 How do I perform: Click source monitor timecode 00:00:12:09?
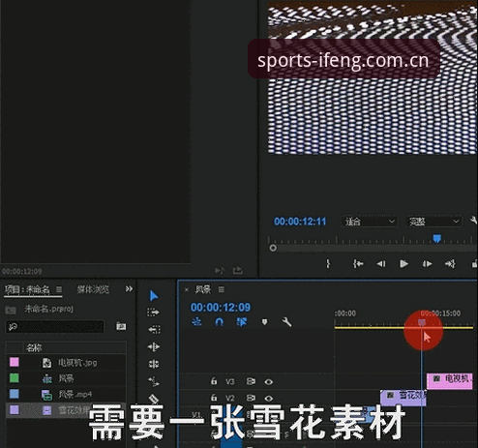(x=22, y=271)
